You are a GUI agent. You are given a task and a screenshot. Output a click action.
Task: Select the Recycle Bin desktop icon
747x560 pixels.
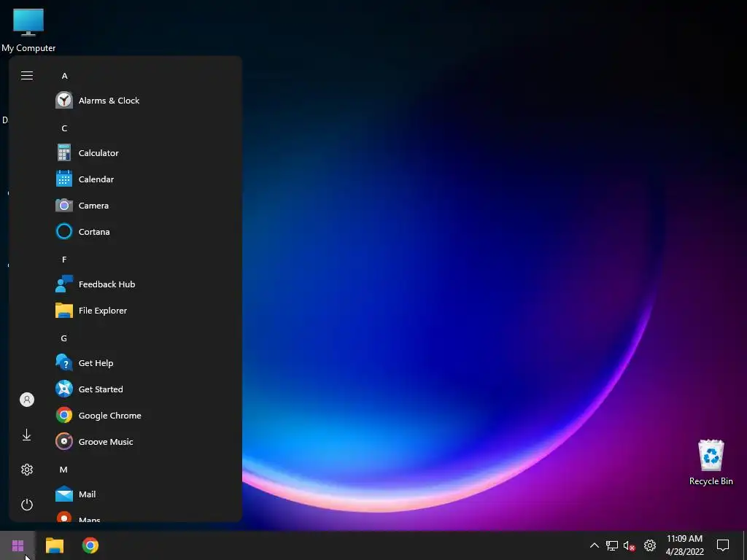pos(711,462)
